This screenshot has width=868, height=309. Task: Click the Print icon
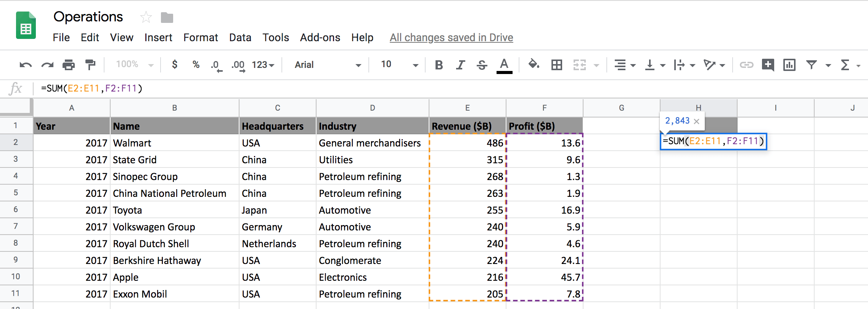(x=69, y=65)
